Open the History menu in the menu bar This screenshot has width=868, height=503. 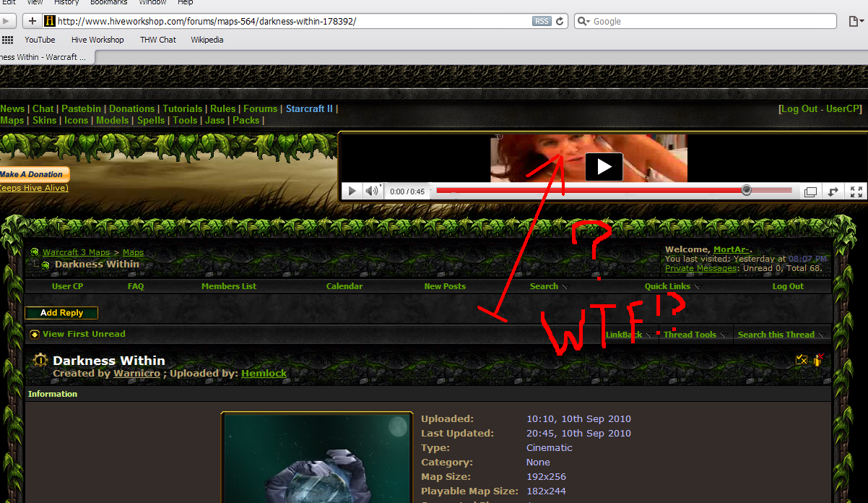click(x=66, y=3)
